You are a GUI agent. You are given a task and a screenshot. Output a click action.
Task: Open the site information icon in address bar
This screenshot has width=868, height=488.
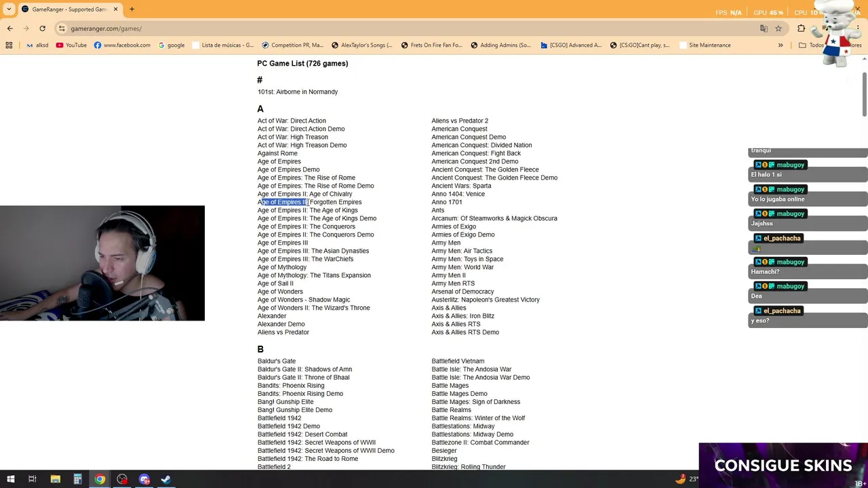coord(62,28)
